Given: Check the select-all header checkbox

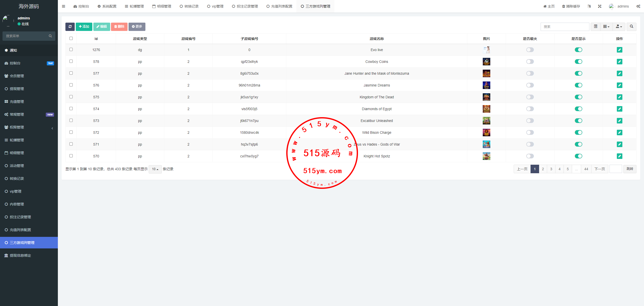Looking at the screenshot, I should tap(71, 38).
